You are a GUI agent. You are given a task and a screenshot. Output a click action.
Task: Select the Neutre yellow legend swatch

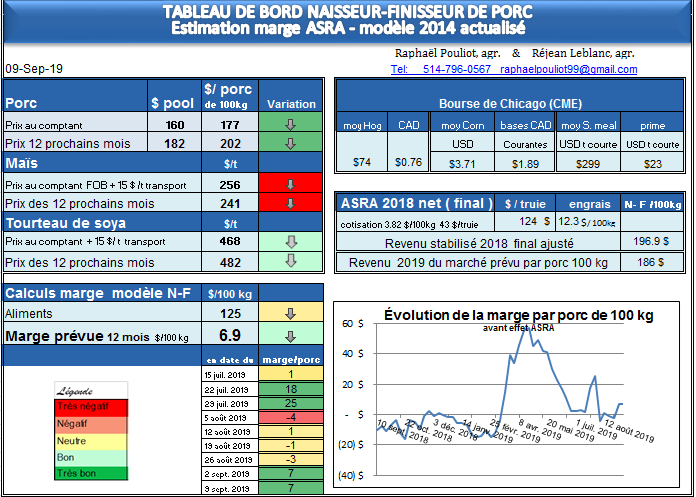point(92,440)
